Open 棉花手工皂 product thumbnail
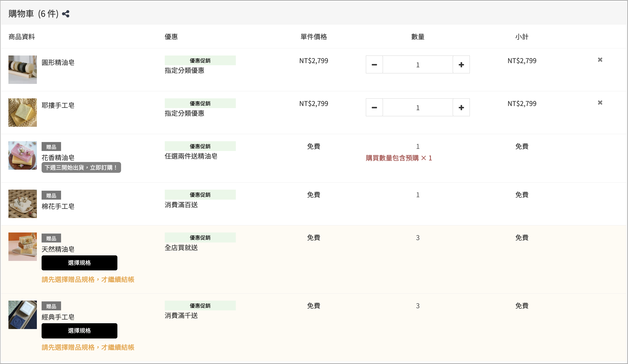This screenshot has height=364, width=628. [23, 204]
